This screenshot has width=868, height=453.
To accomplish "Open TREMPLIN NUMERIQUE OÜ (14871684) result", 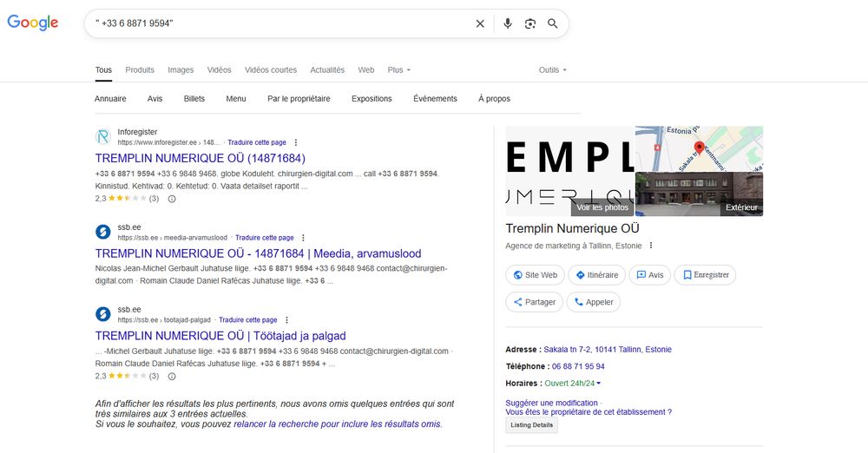I will coord(201,159).
